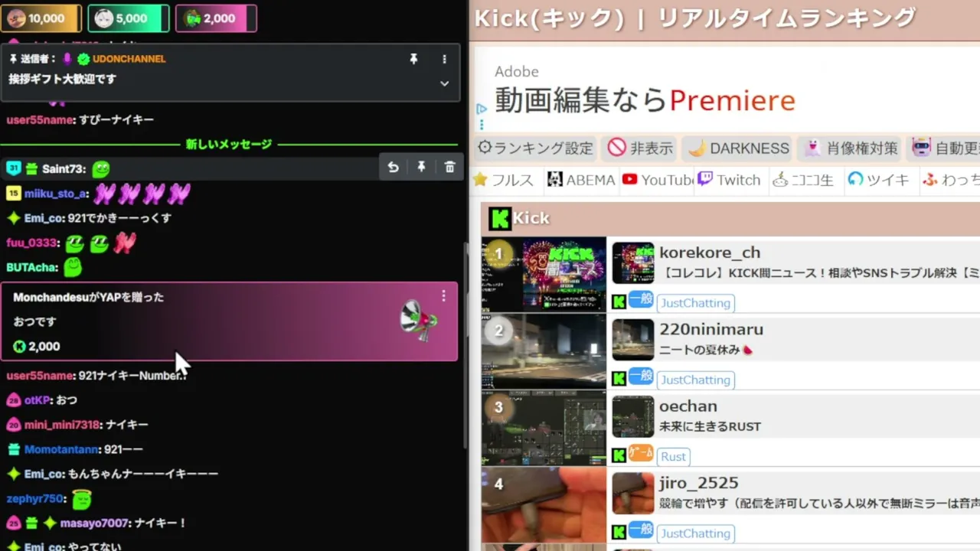The height and width of the screenshot is (551, 980).
Task: Switch to フルス tab
Action: click(x=504, y=180)
